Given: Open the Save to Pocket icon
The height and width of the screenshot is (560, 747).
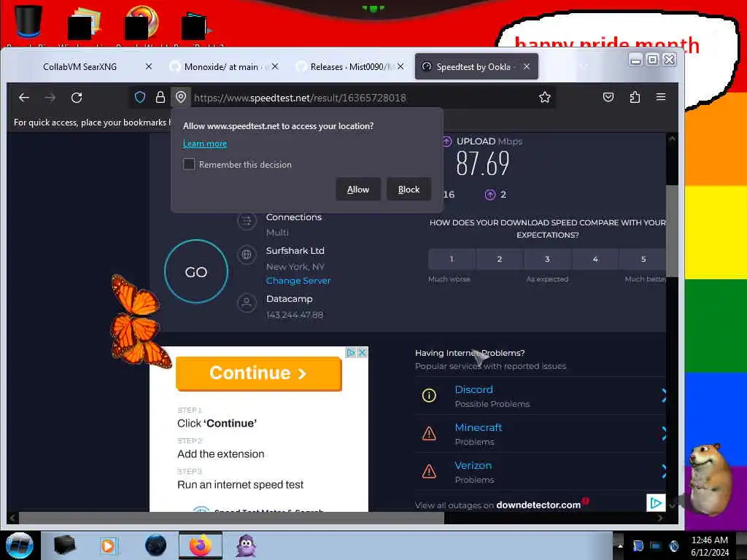Looking at the screenshot, I should 608,97.
